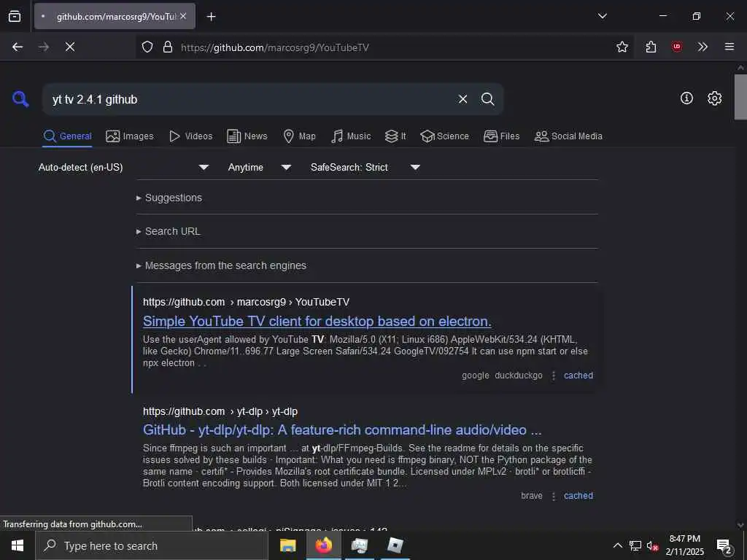List all tabs dropdown arrow
Screen dimensions: 747x560
602,16
